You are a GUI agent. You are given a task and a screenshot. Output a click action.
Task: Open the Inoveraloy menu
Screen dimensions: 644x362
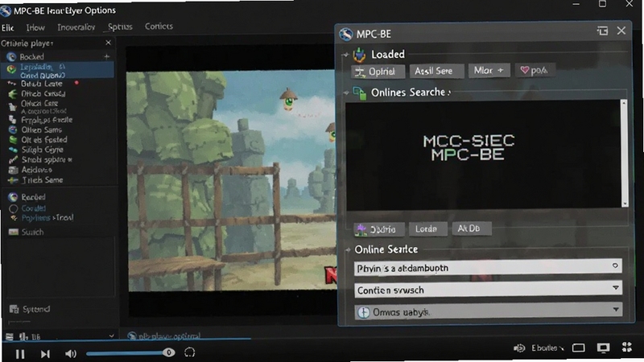pos(76,27)
